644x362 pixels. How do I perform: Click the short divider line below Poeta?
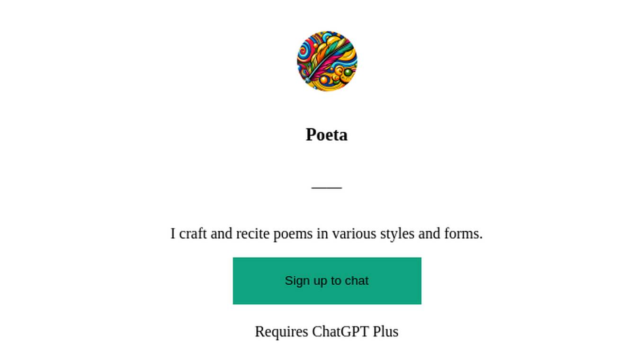coord(327,187)
